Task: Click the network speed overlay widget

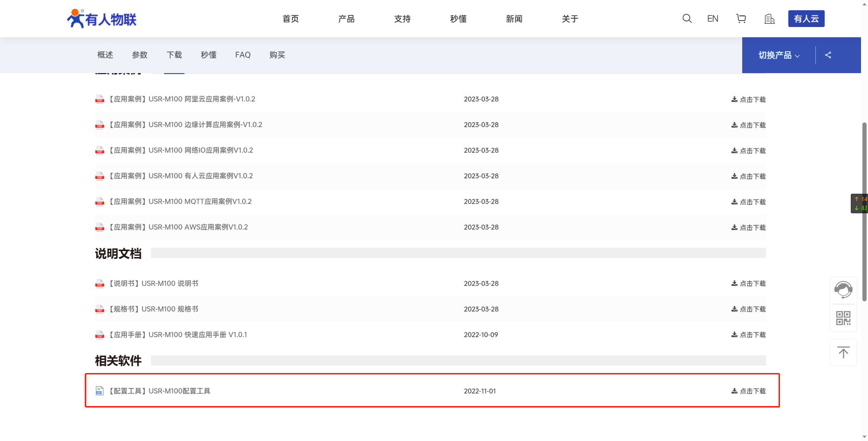Action: (860, 204)
